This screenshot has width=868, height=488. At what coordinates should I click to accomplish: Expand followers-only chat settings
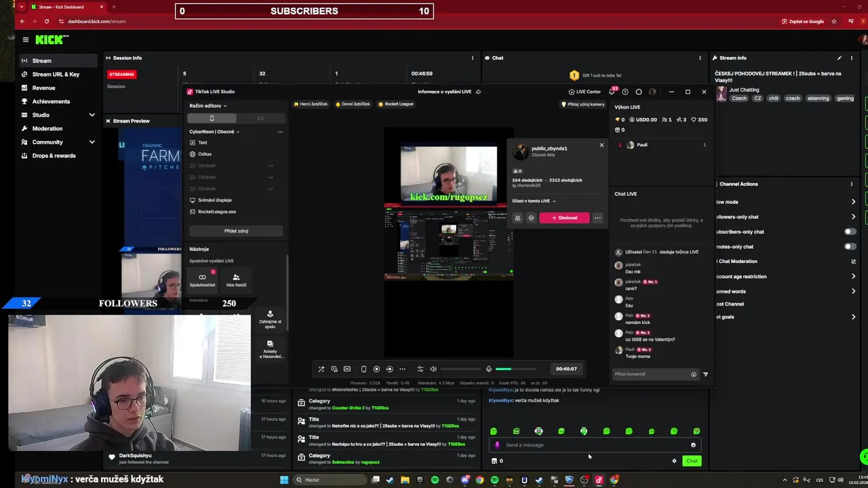(x=853, y=217)
